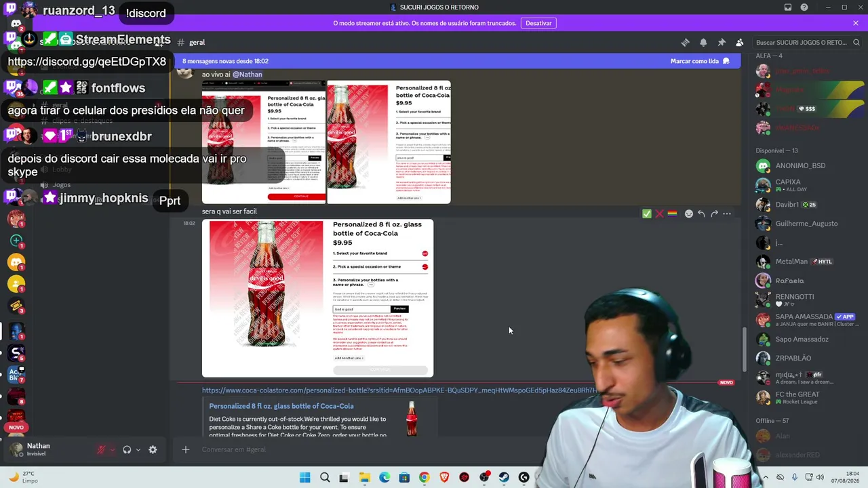Toggle the microphone mute button

102,449
